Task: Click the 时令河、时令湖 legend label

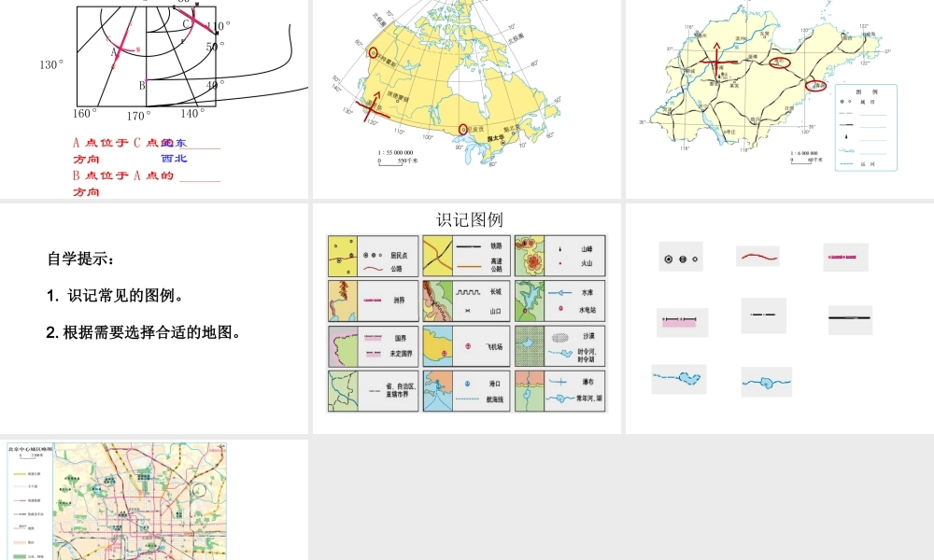Action: tap(586, 356)
